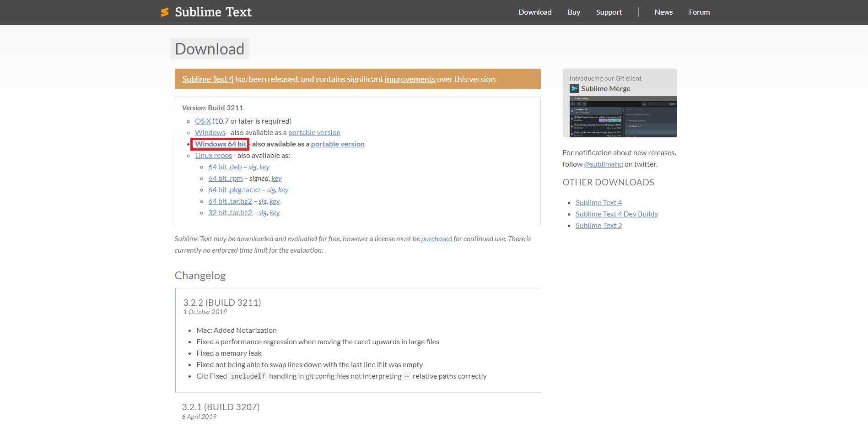Download the 64 bit .rpm package

click(225, 179)
